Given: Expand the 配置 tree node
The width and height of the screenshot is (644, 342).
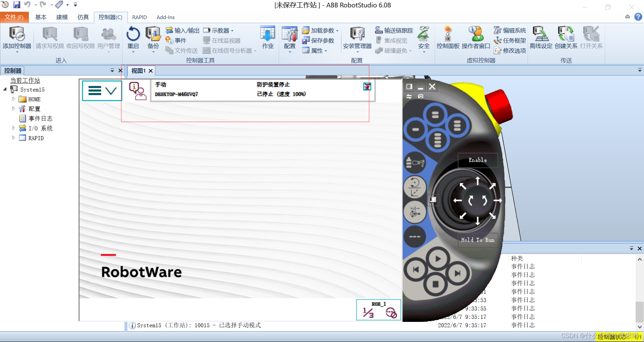Looking at the screenshot, I should click(13, 109).
